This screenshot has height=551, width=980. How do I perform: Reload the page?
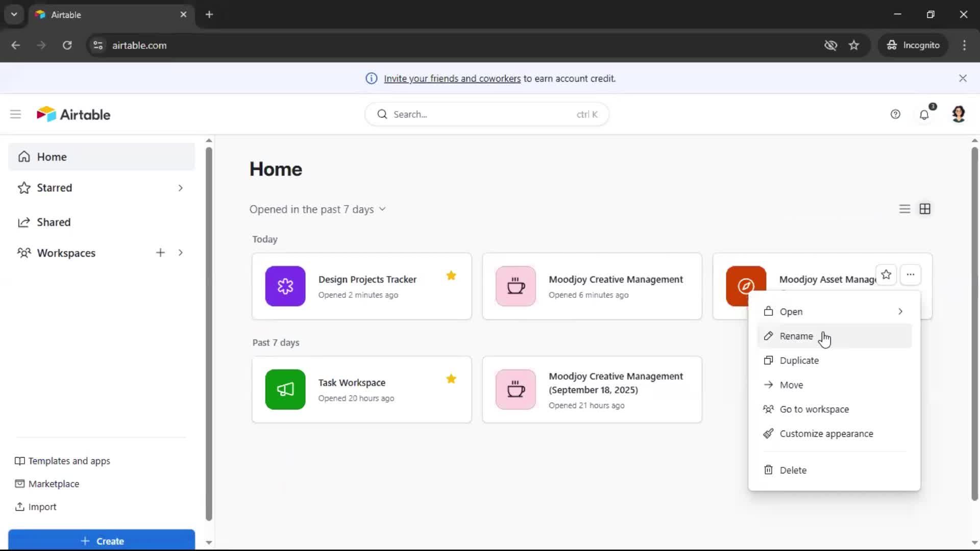67,45
